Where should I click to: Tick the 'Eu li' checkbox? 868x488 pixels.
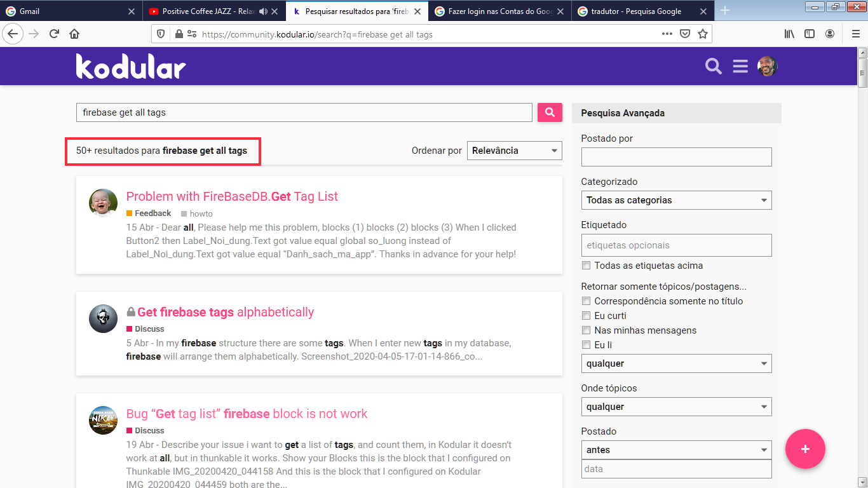587,345
